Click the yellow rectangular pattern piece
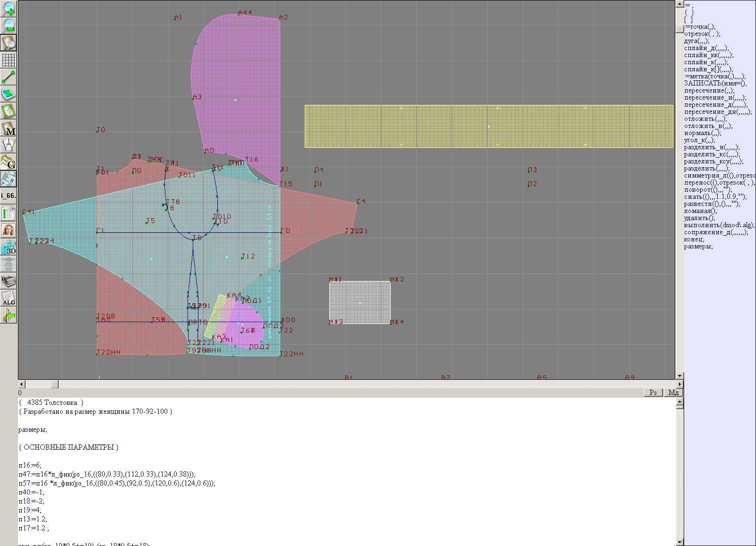The width and height of the screenshot is (756, 546). pos(489,126)
